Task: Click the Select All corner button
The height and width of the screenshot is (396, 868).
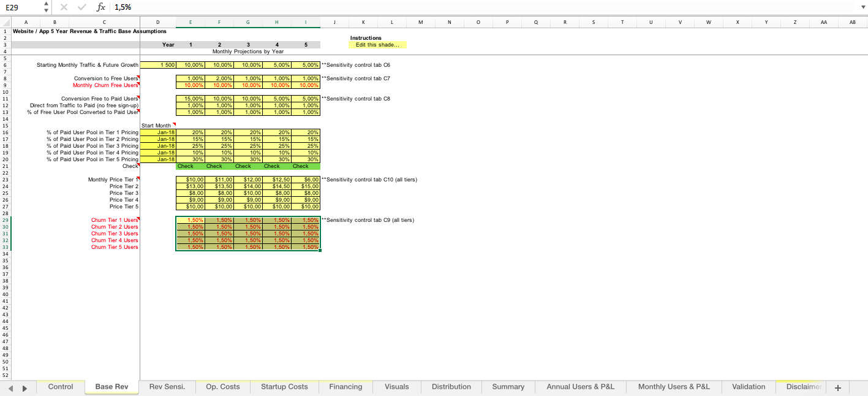Action: [x=4, y=22]
